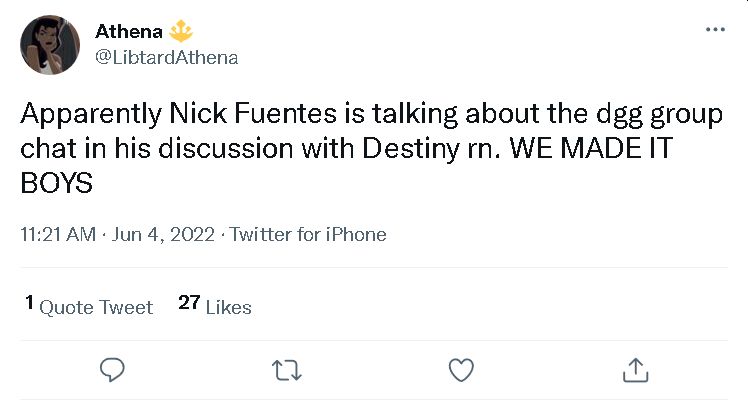Click the Jun 4, 2022 date
This screenshot has height=400, width=748.
tap(163, 235)
